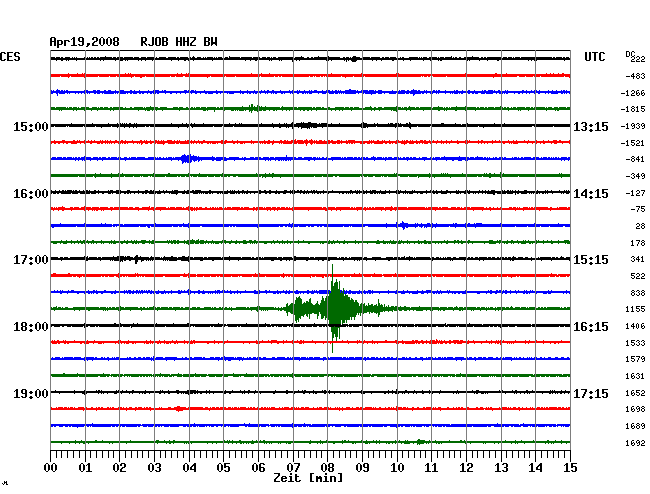The width and height of the screenshot is (650, 494).
Task: Click the DC offset value 178
Action: (638, 243)
